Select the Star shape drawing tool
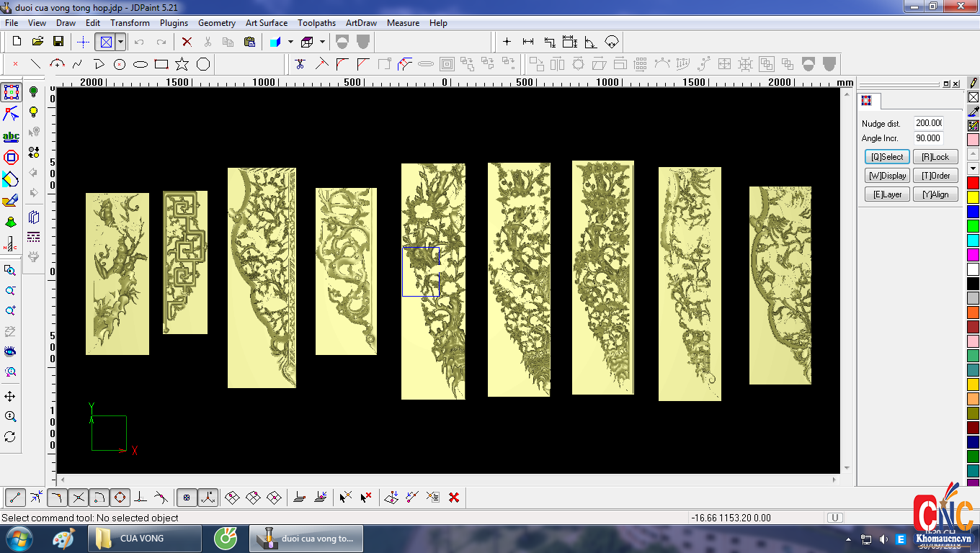Screen dimensions: 980x553 (182, 64)
